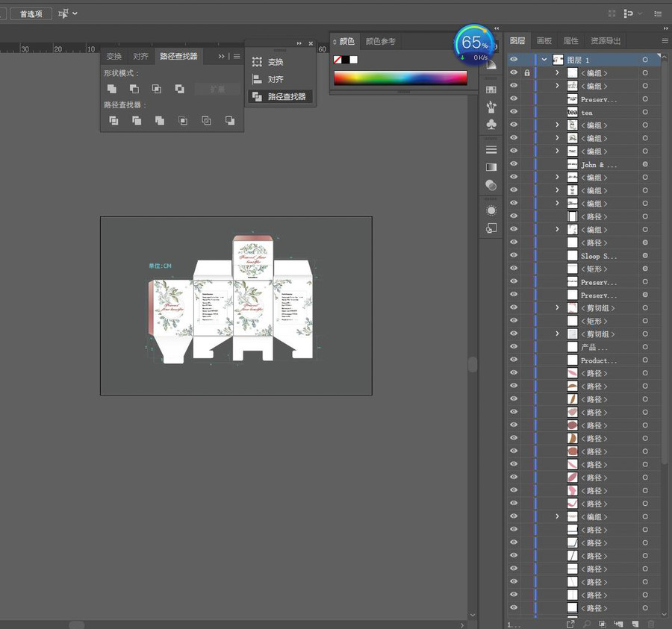
Task: Toggle visibility of the Product item
Action: (x=514, y=360)
